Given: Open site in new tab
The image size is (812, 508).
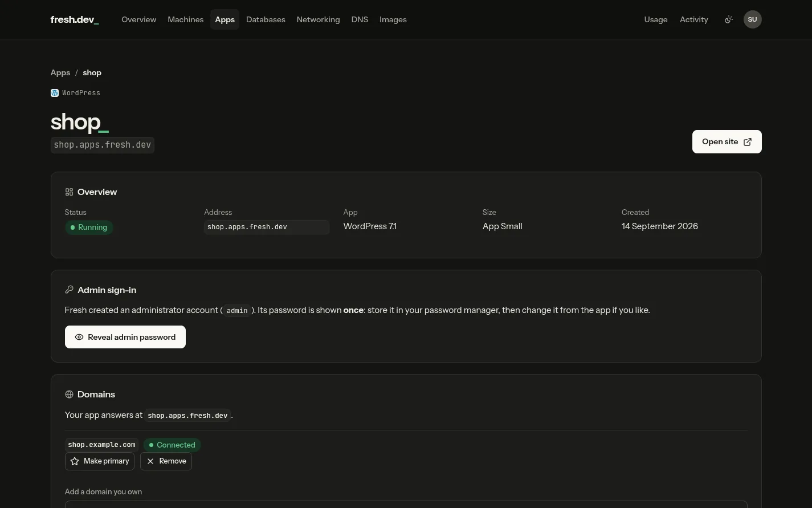Looking at the screenshot, I should (727, 141).
